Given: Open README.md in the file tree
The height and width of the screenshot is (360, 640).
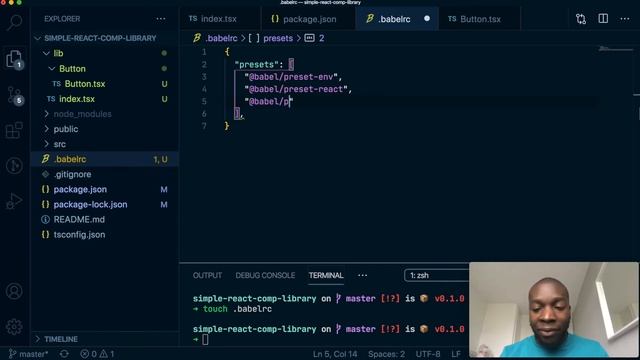Looking at the screenshot, I should [x=79, y=220].
